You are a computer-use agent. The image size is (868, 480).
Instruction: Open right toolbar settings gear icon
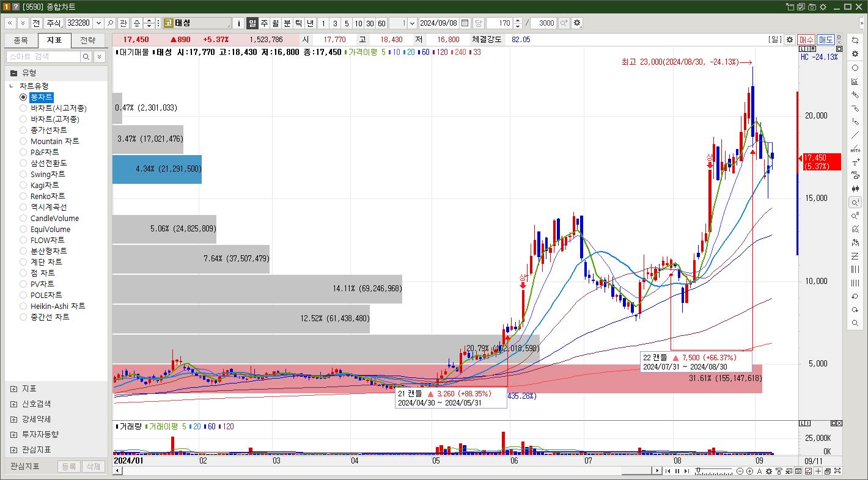tap(855, 54)
